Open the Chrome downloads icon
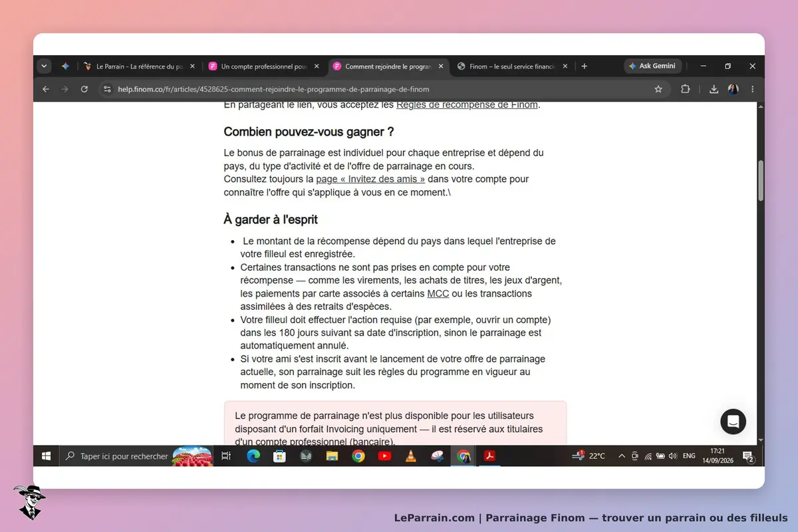 714,89
